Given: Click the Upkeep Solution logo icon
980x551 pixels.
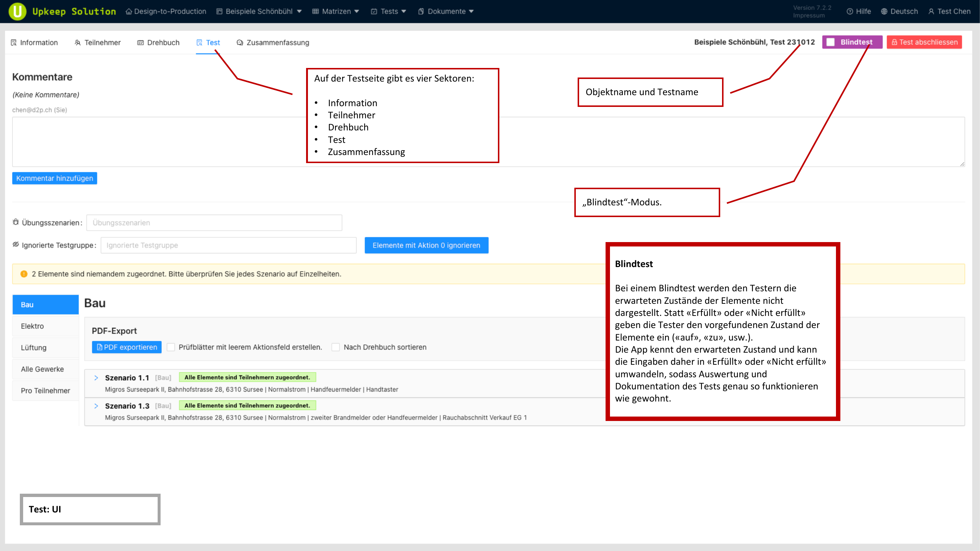Looking at the screenshot, I should [17, 11].
